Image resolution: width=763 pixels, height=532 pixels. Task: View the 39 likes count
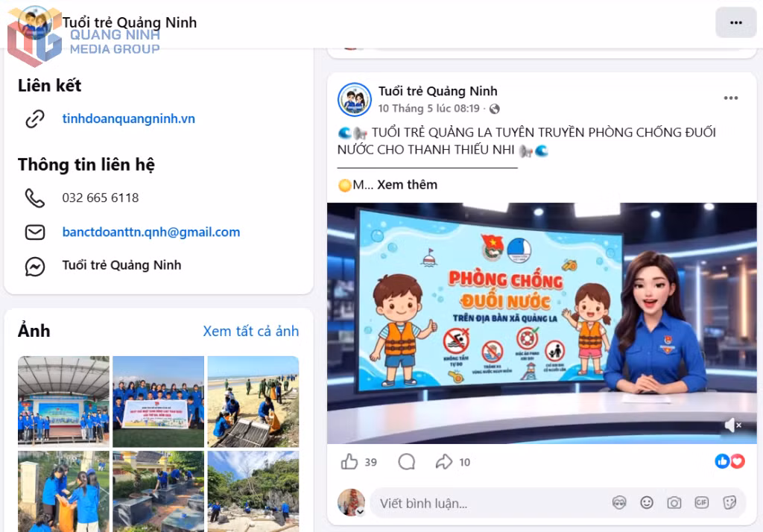pos(371,462)
